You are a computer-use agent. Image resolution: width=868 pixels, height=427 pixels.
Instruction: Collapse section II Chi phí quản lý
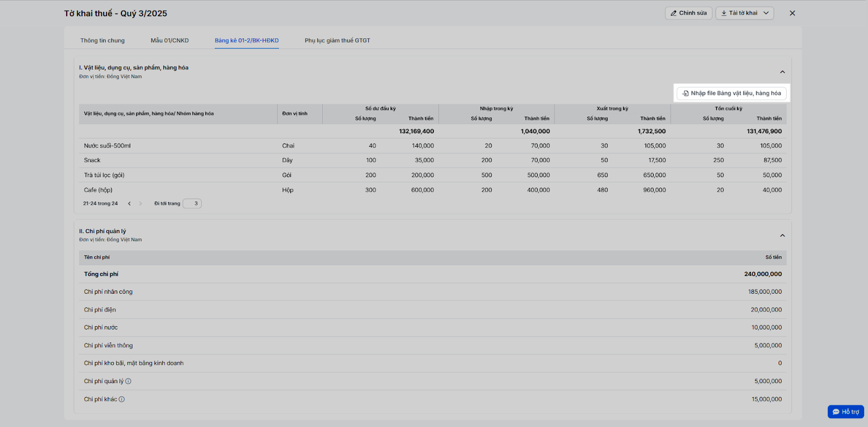coord(782,235)
